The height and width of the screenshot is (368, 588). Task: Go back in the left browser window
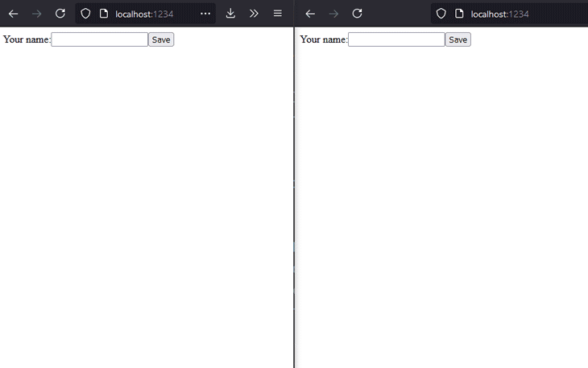13,14
